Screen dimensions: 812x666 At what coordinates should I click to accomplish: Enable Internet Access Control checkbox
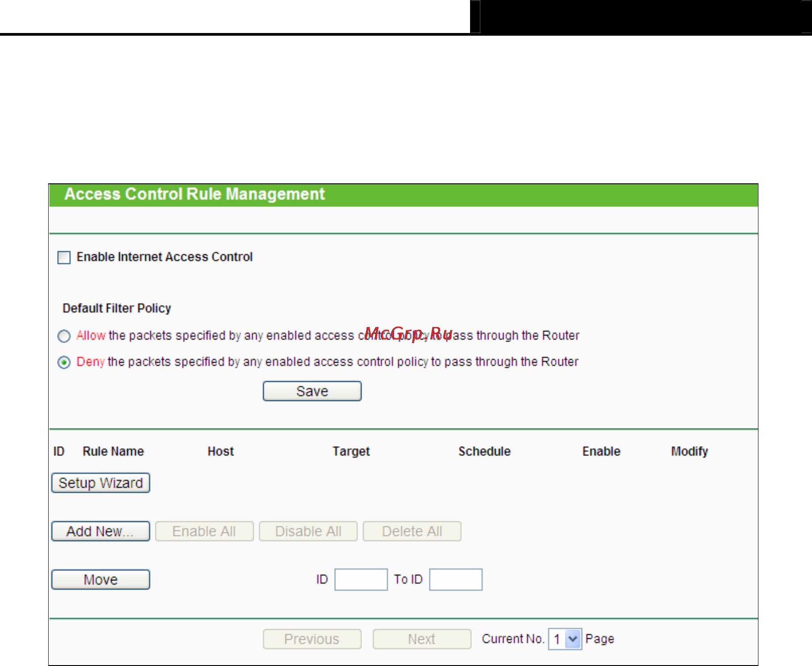point(64,257)
